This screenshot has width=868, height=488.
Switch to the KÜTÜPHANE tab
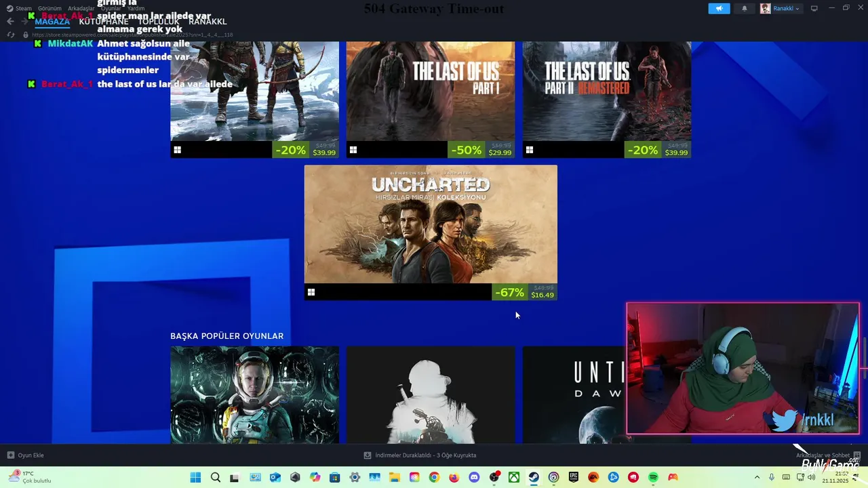coord(104,21)
